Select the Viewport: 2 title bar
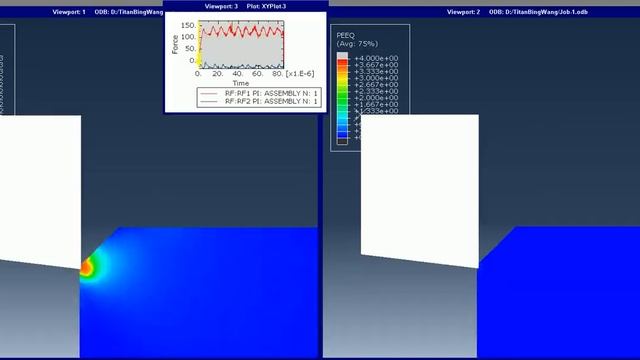The image size is (640, 360). [484, 12]
